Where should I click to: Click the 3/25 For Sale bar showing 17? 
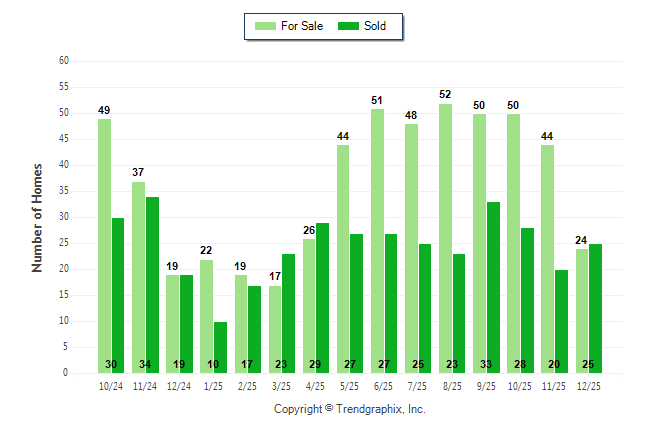275,329
